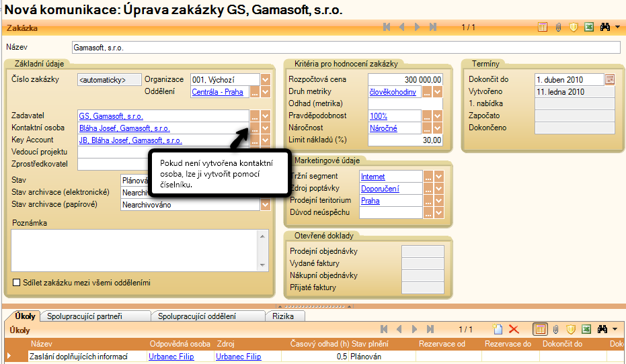Image resolution: width=626 pixels, height=364 pixels.
Task: Open attachments paperclip in Zakázka header
Action: click(558, 28)
